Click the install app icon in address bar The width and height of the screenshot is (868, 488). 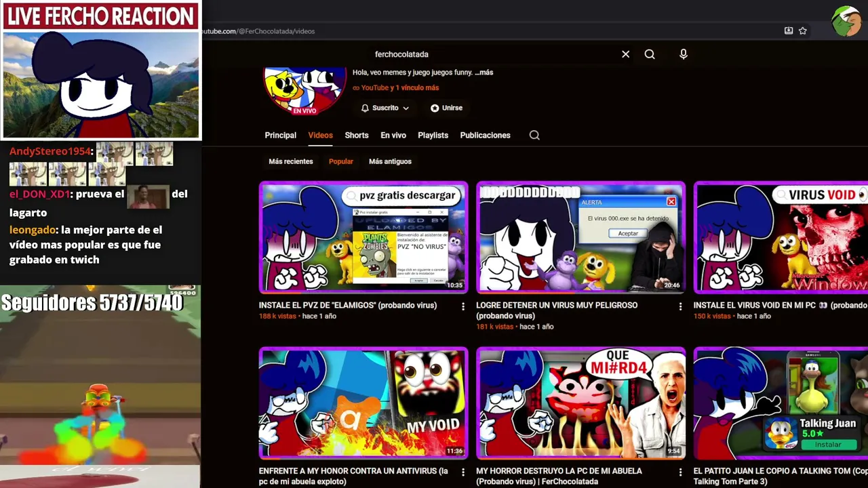pyautogui.click(x=789, y=30)
